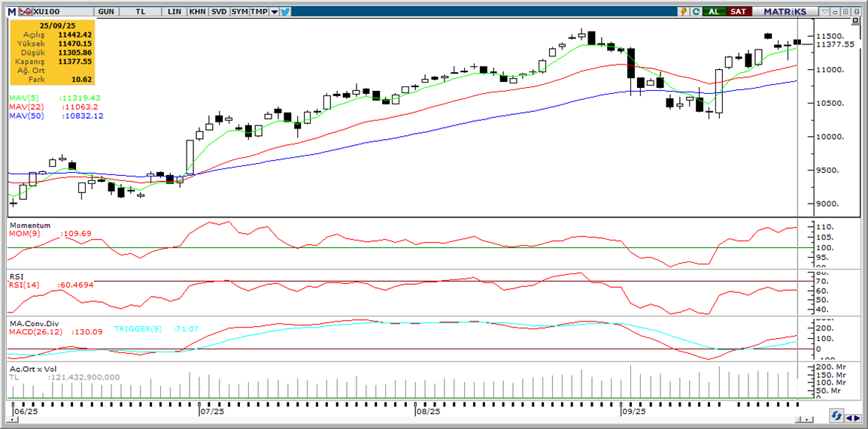
Task: Open the Twitter bird icon
Action: [285, 12]
